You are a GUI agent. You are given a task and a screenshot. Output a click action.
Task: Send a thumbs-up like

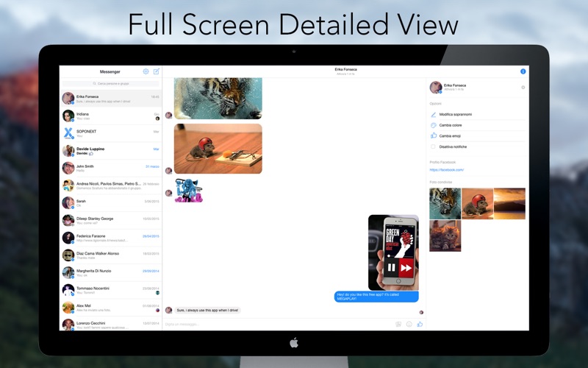[x=420, y=324]
